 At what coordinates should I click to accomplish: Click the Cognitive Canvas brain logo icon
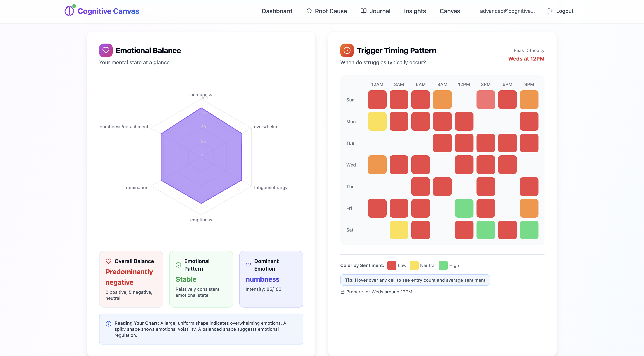coord(69,11)
